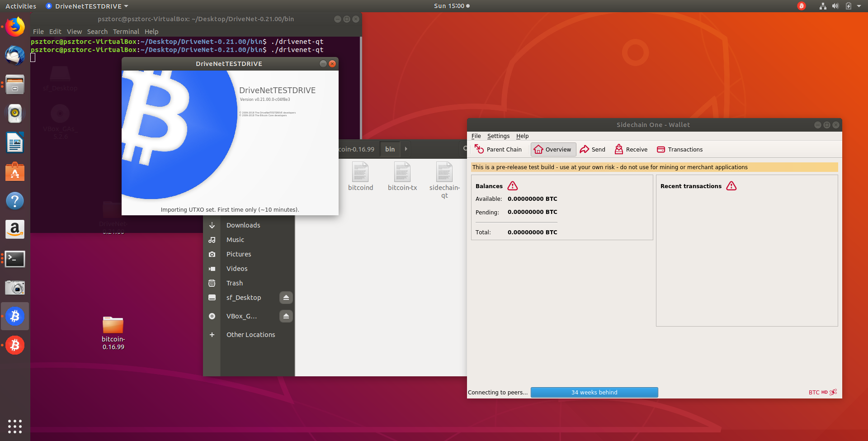This screenshot has width=868, height=441.
Task: Launch Firefox from the dock
Action: (x=15, y=27)
